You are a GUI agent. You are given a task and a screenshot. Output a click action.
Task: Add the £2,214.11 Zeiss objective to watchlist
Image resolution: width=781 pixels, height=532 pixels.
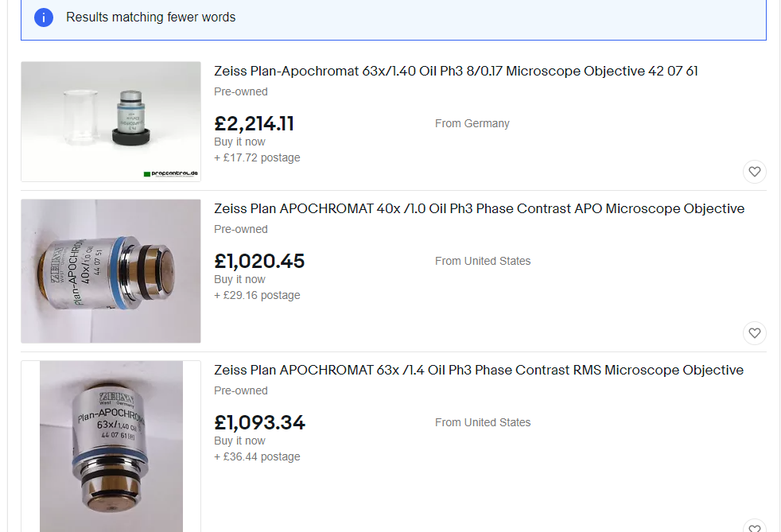pos(754,171)
